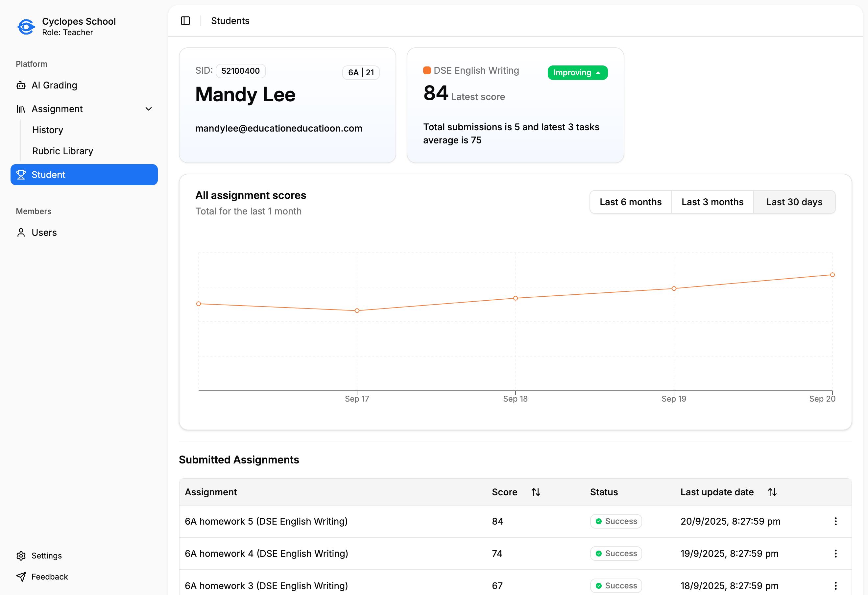Click the Last update date sort arrows

(772, 492)
